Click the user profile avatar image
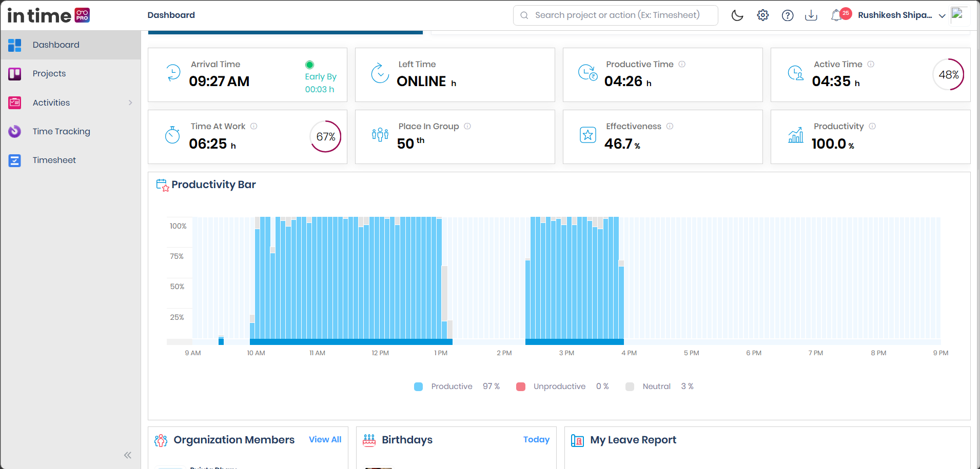This screenshot has width=980, height=469. pos(959,15)
